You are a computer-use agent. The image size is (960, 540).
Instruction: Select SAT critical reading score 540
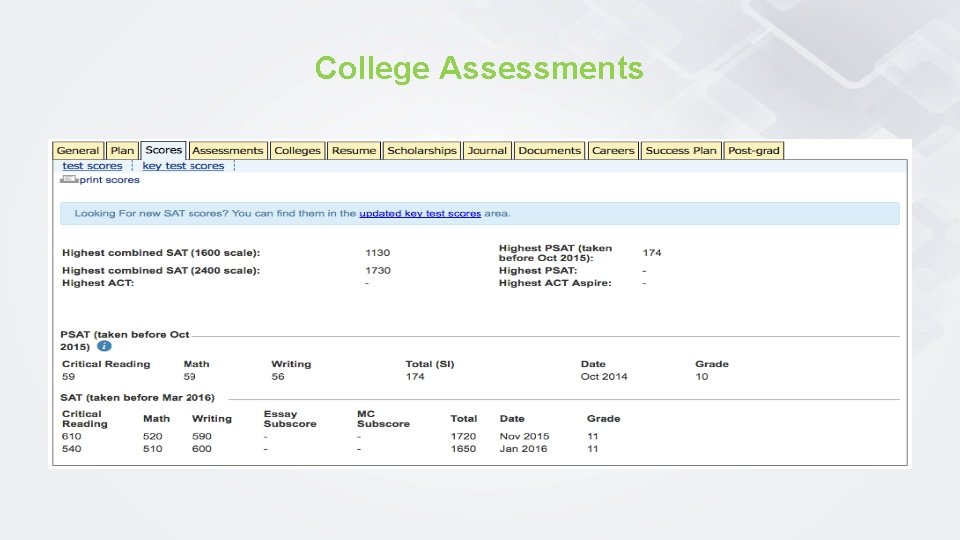72,449
